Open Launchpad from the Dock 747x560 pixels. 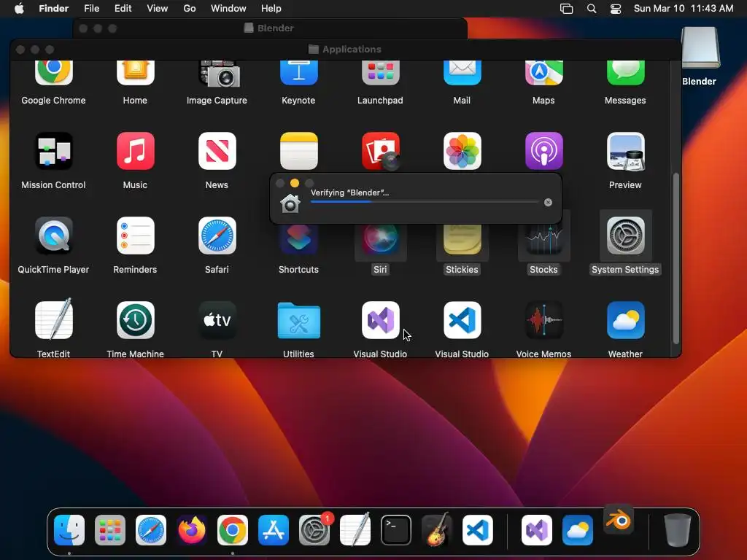coord(110,530)
